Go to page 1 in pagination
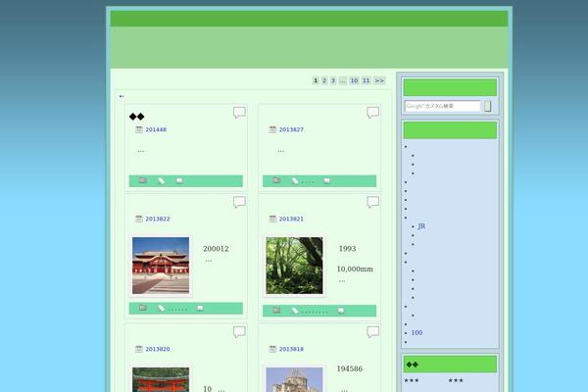The image size is (588, 392). 316,80
